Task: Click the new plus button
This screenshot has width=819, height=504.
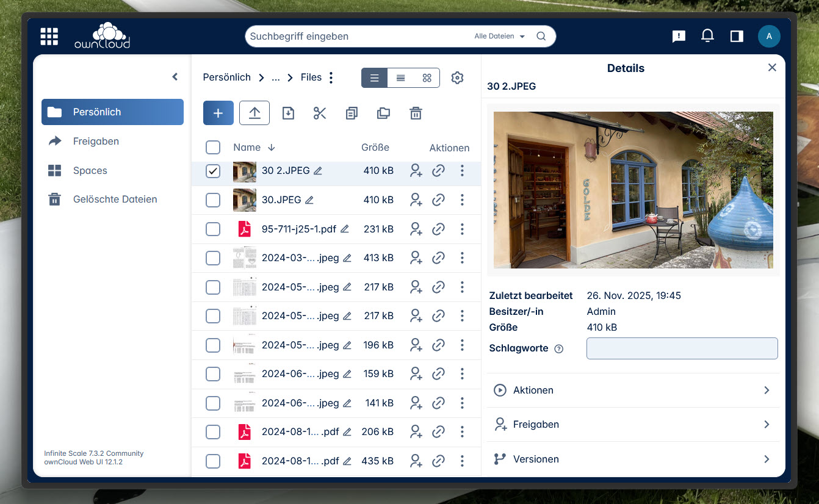Action: coord(218,113)
